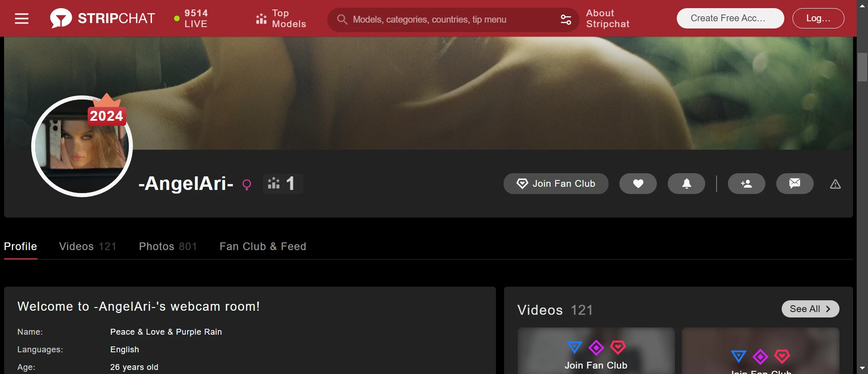
Task: Click the -AngelAri- username heading
Action: [x=186, y=184]
